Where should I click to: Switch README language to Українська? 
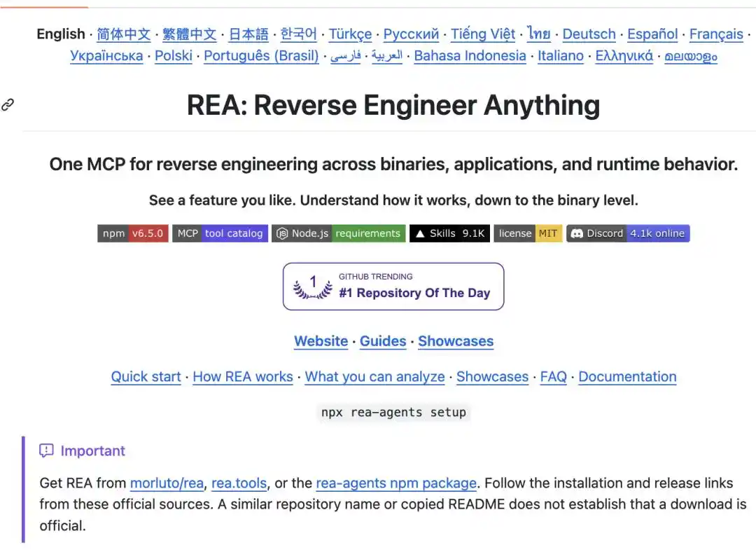tap(106, 56)
